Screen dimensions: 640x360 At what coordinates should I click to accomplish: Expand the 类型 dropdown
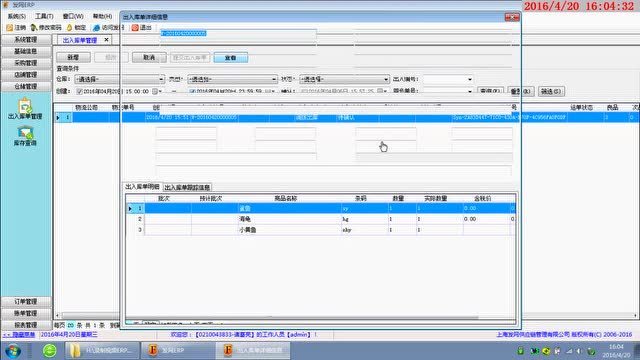coord(274,79)
